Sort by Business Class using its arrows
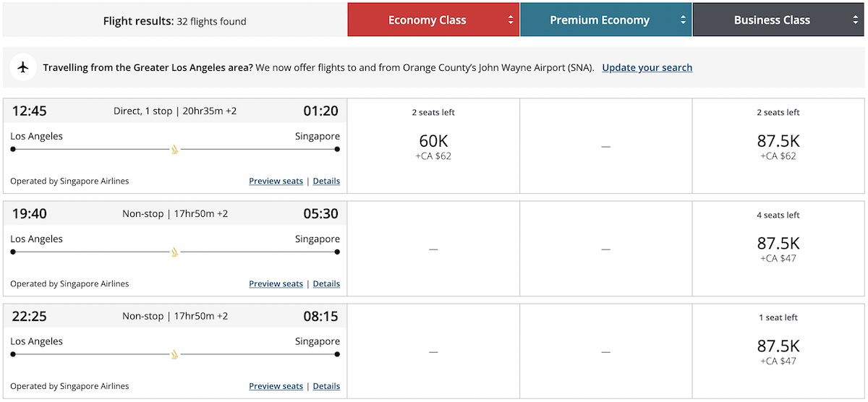 click(856, 20)
